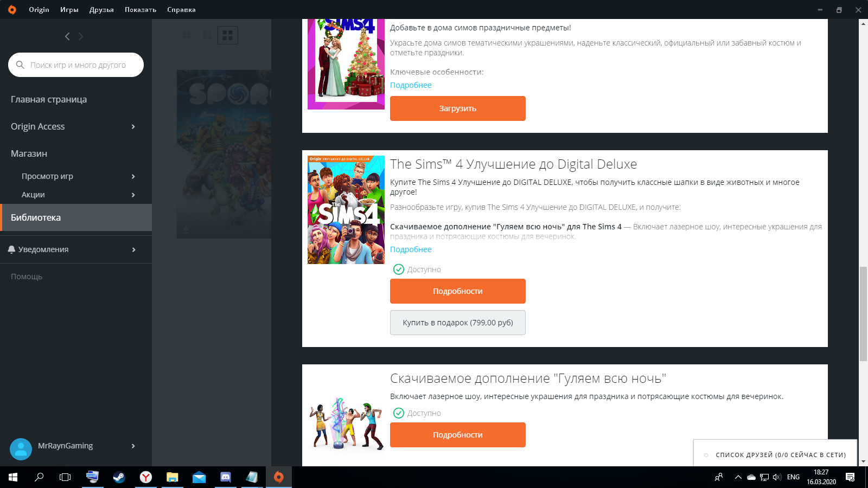The image size is (868, 488).
Task: Click 'Подробнее' under holiday pack description
Action: coord(411,85)
